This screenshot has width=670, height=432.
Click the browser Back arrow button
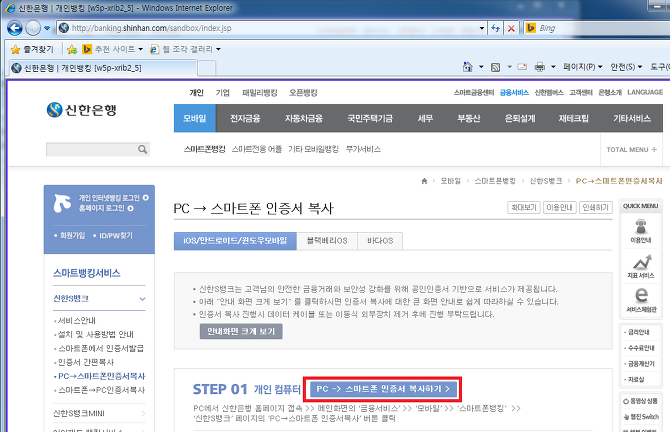(x=15, y=28)
